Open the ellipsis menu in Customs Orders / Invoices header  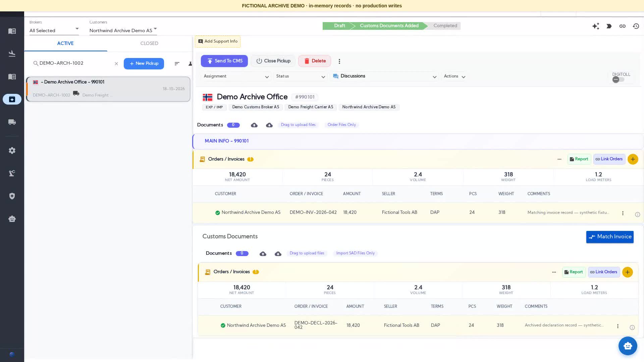[x=554, y=272]
